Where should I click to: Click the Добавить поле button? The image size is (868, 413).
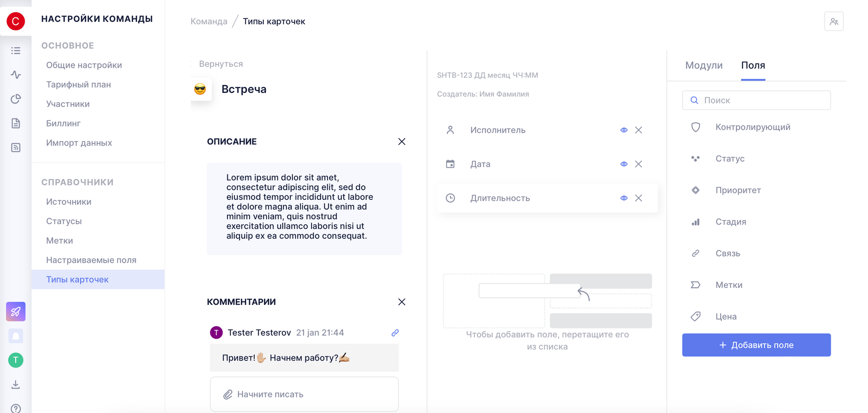(756, 345)
